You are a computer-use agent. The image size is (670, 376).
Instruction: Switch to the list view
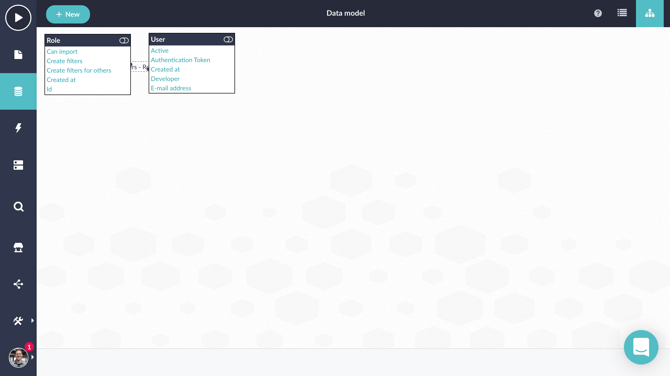coord(622,13)
